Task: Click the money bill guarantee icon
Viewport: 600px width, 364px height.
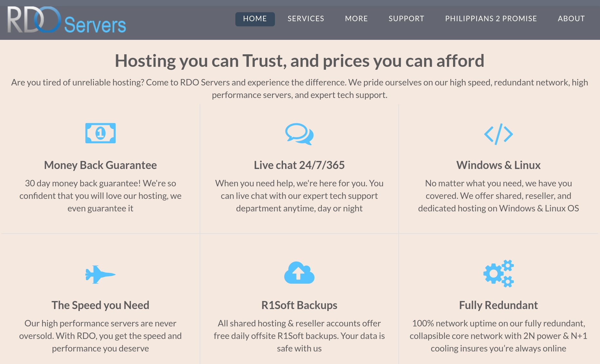Action: [100, 133]
